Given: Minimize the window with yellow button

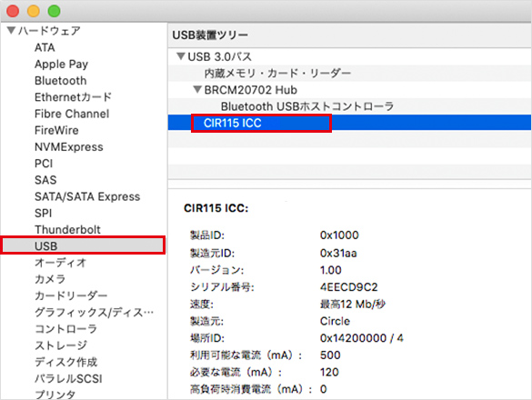Looking at the screenshot, I should 34,11.
